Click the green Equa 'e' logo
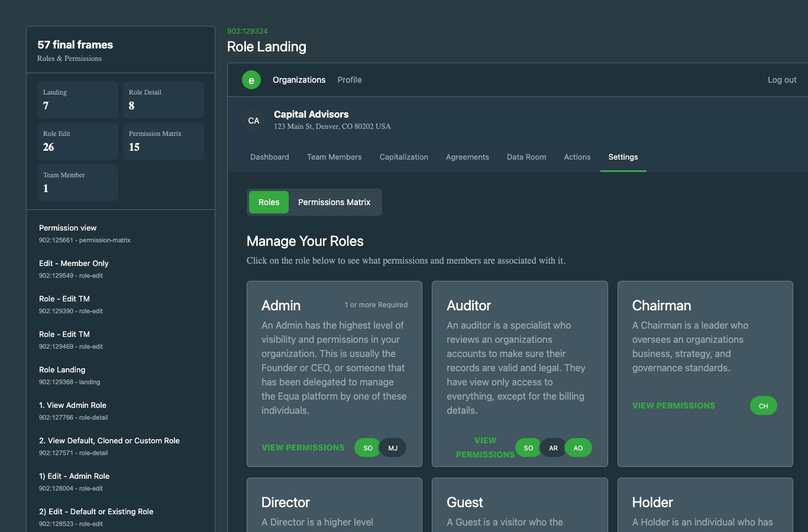Viewport: 808px width, 532px height. (251, 80)
